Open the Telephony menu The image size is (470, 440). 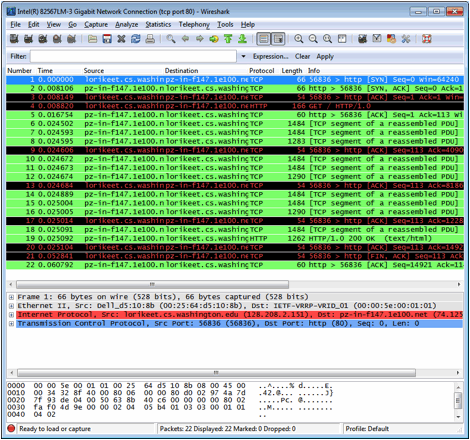(194, 24)
